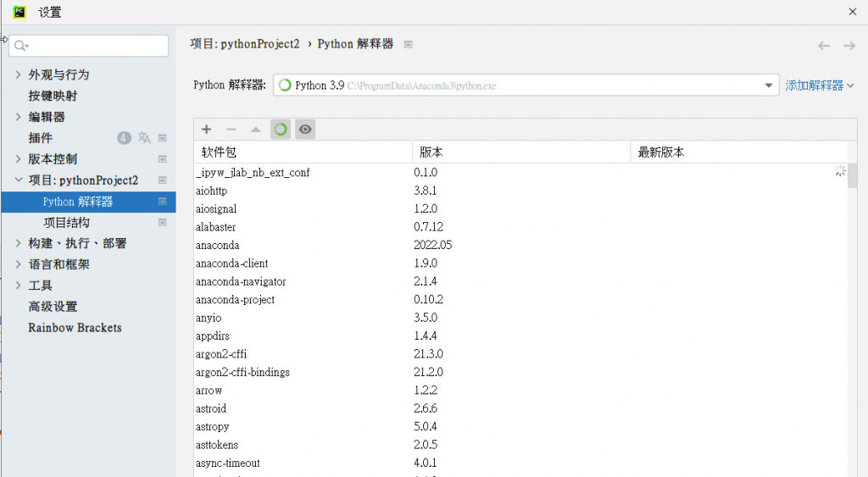Collapse the 项目: pythonProject2 section
This screenshot has height=477, width=868.
pyautogui.click(x=19, y=180)
